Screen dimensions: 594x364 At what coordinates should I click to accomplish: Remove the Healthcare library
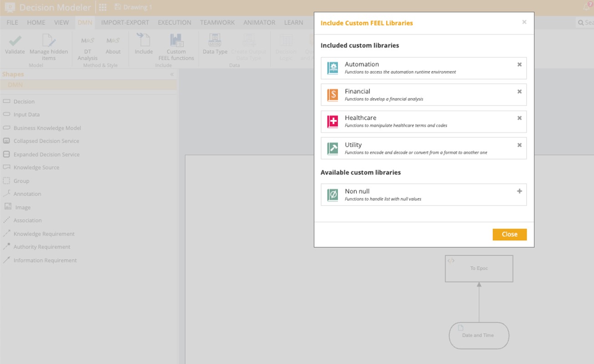click(519, 118)
